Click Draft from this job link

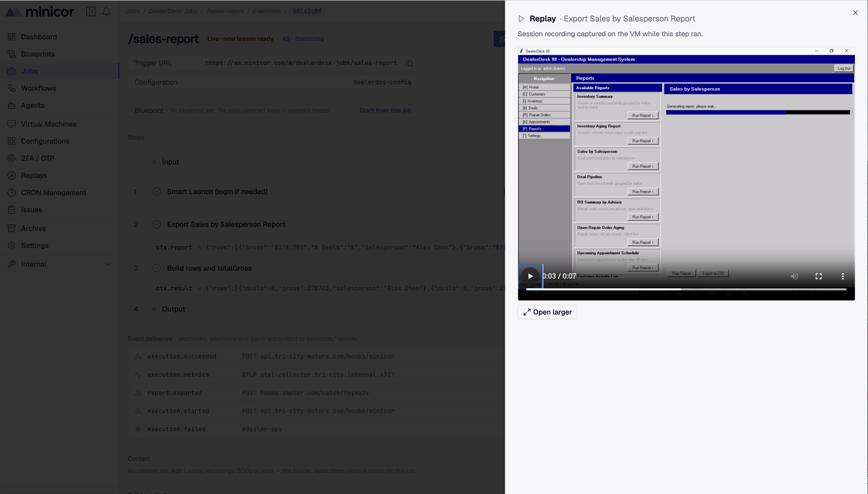click(x=385, y=110)
